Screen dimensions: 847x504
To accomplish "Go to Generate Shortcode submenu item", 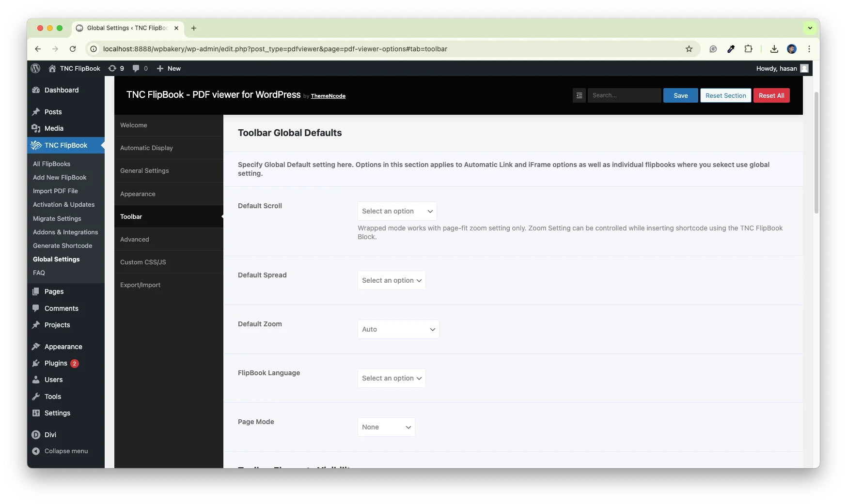I will tap(63, 245).
